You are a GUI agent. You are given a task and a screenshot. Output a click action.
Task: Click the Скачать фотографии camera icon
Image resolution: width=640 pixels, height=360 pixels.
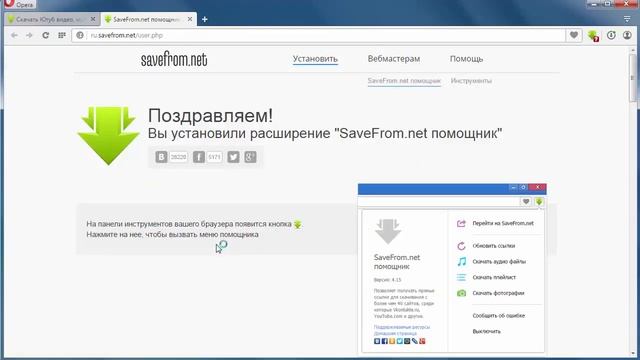[461, 293]
